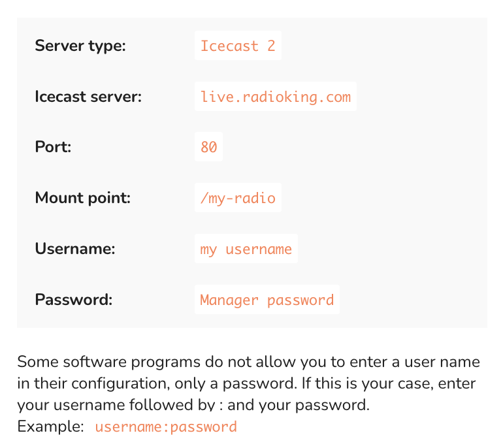
Task: Click the username:password example code
Action: tap(165, 427)
